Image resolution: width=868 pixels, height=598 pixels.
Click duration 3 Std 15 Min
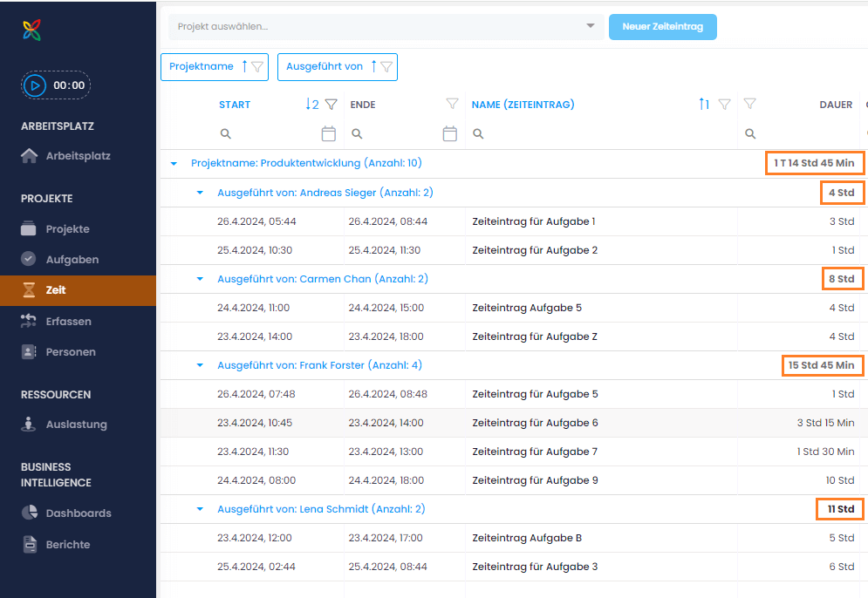tap(825, 423)
